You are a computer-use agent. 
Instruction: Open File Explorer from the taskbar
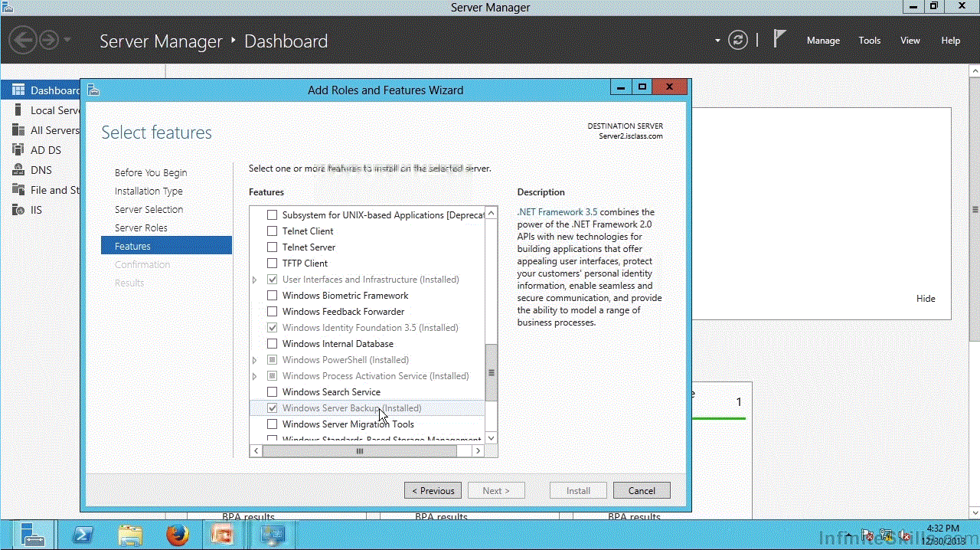(130, 535)
